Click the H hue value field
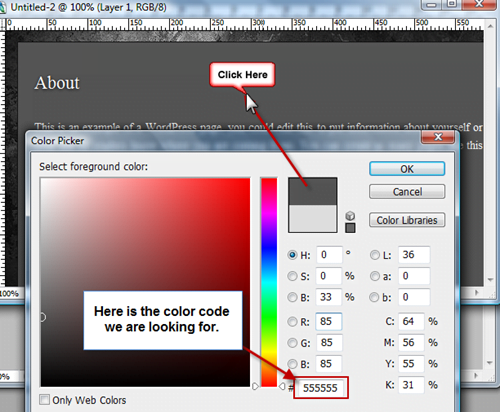 click(329, 255)
